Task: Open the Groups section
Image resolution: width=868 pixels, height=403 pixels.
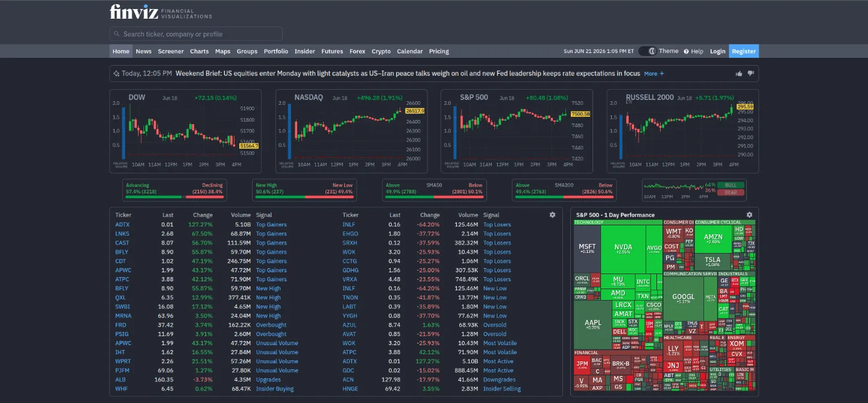Action: pos(247,51)
